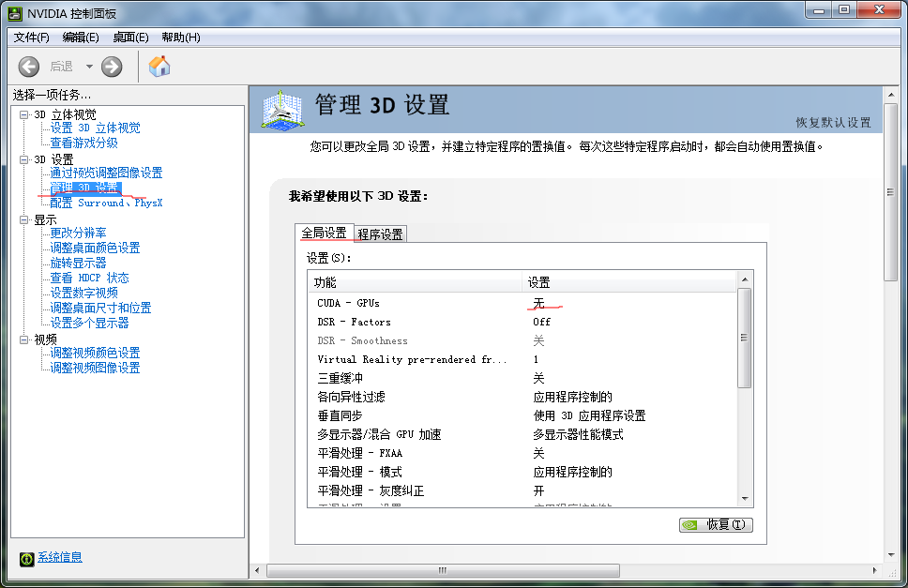This screenshot has height=588, width=908.
Task: Select 查看 HDCP 状态
Action: click(89, 279)
